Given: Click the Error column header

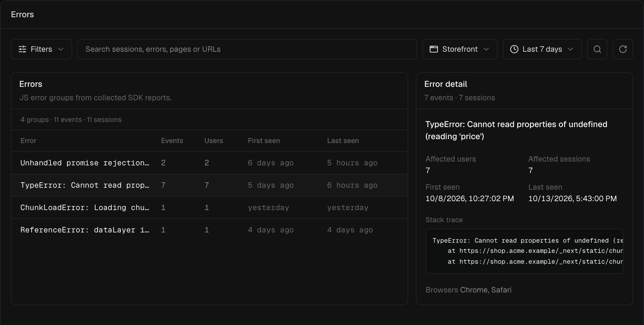Looking at the screenshot, I should (28, 141).
